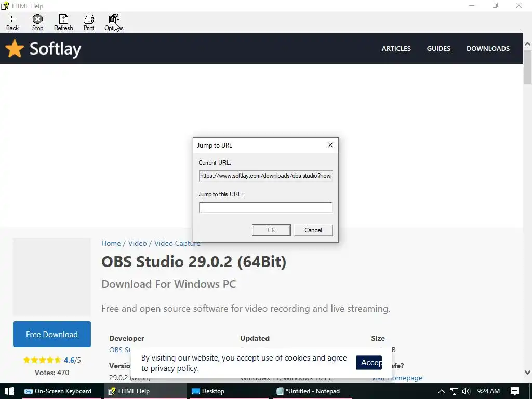The width and height of the screenshot is (532, 399).
Task: Follow the Home breadcrumb link
Action: click(111, 243)
